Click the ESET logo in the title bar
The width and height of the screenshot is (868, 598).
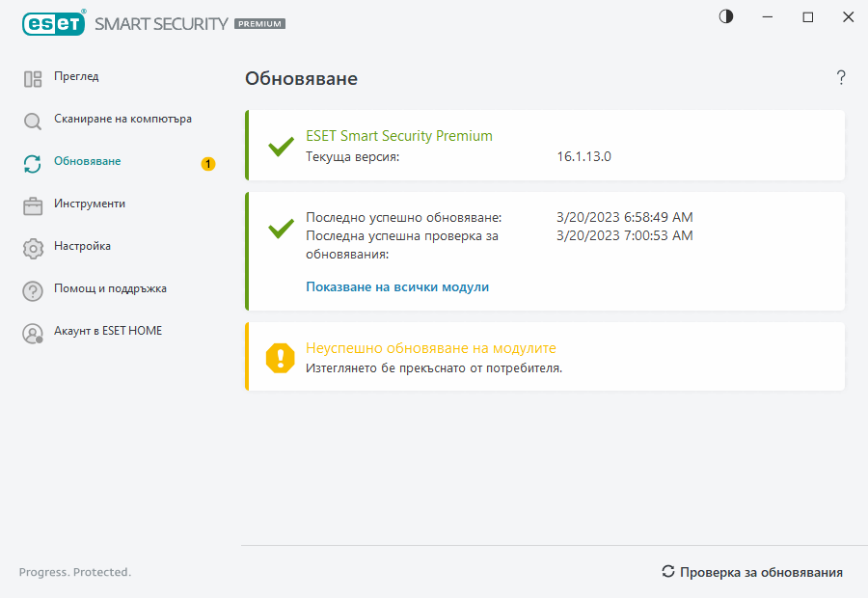click(x=53, y=23)
